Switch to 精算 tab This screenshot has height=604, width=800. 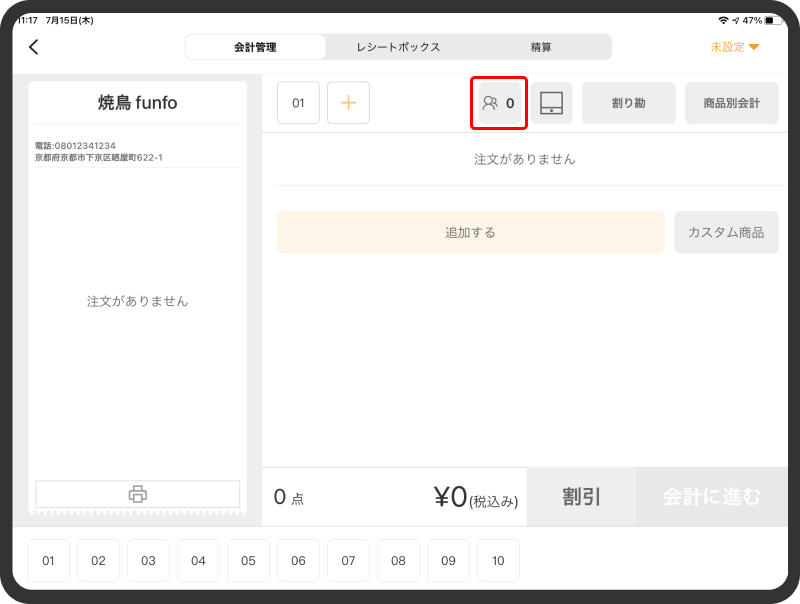pos(541,47)
